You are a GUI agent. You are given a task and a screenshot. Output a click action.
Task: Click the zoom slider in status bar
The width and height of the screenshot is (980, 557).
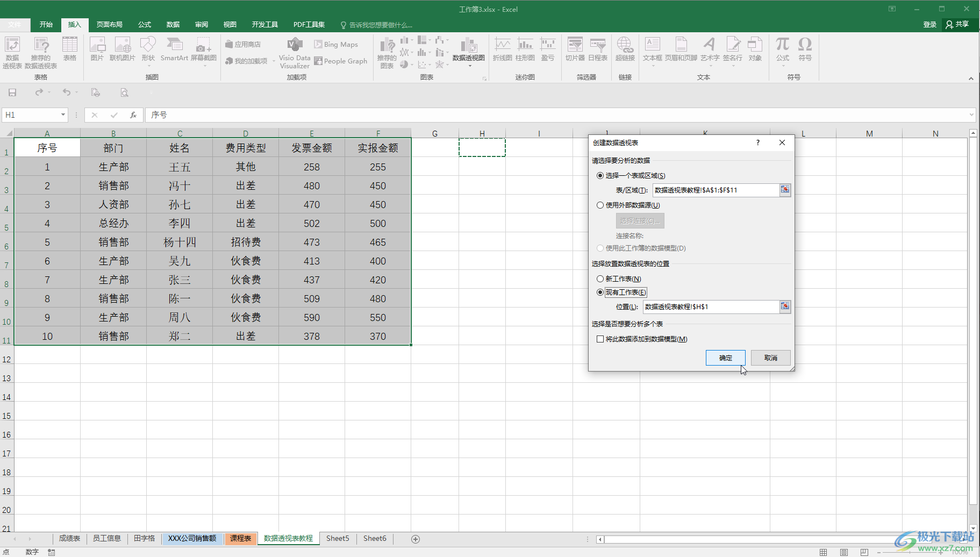click(x=910, y=552)
